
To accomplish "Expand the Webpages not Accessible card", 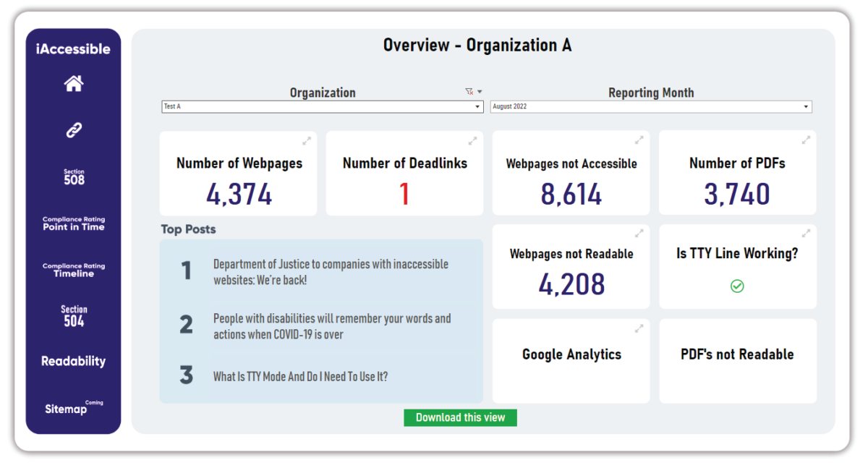I will (639, 140).
